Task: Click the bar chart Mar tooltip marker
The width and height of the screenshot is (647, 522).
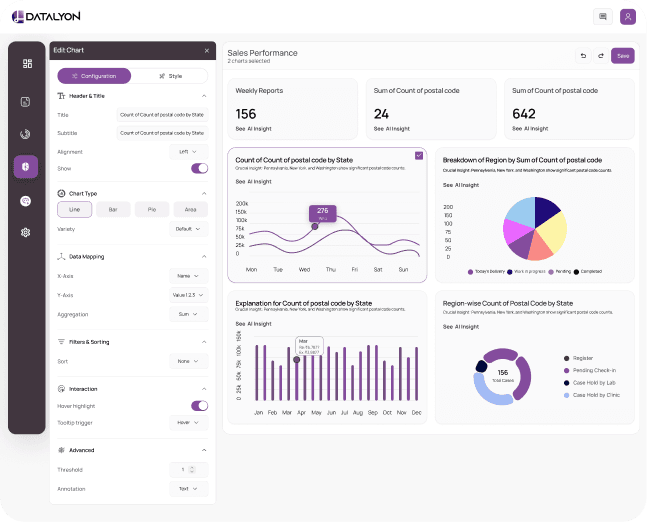Action: 297,360
